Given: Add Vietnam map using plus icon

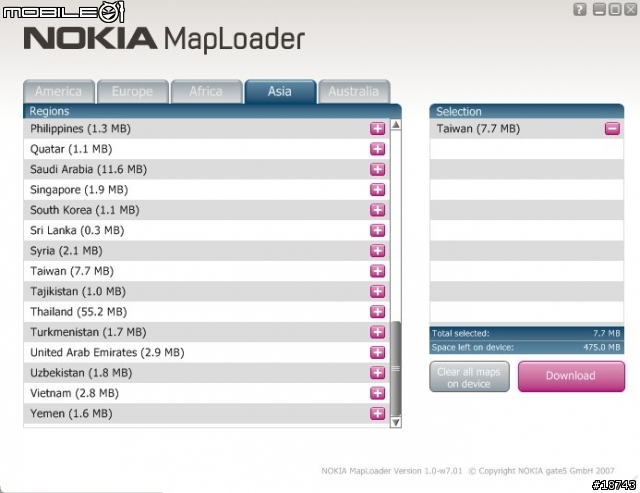Looking at the screenshot, I should [x=378, y=393].
